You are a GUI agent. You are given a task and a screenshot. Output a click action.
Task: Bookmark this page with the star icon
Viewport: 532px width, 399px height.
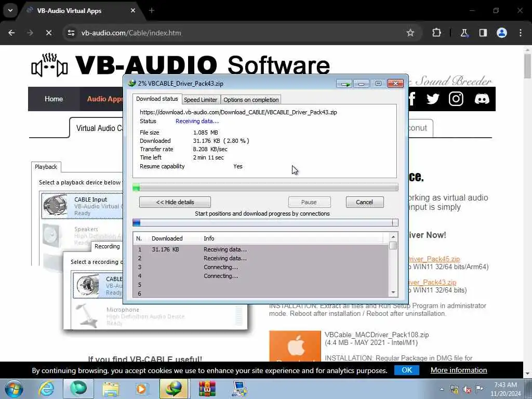(410, 33)
